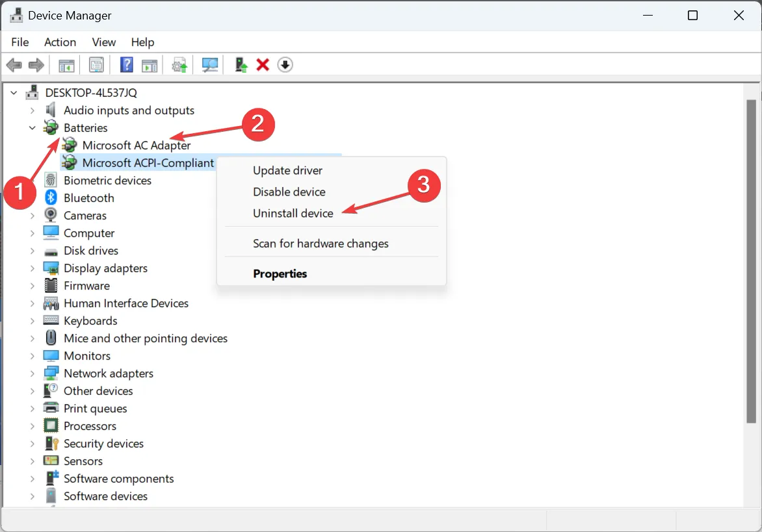Click the down-arrow Disable device toolbar icon

point(285,64)
